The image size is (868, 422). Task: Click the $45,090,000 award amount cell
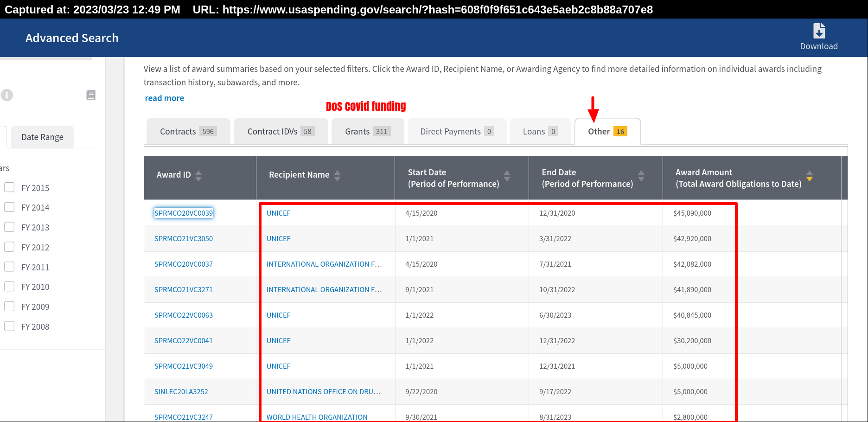[692, 213]
